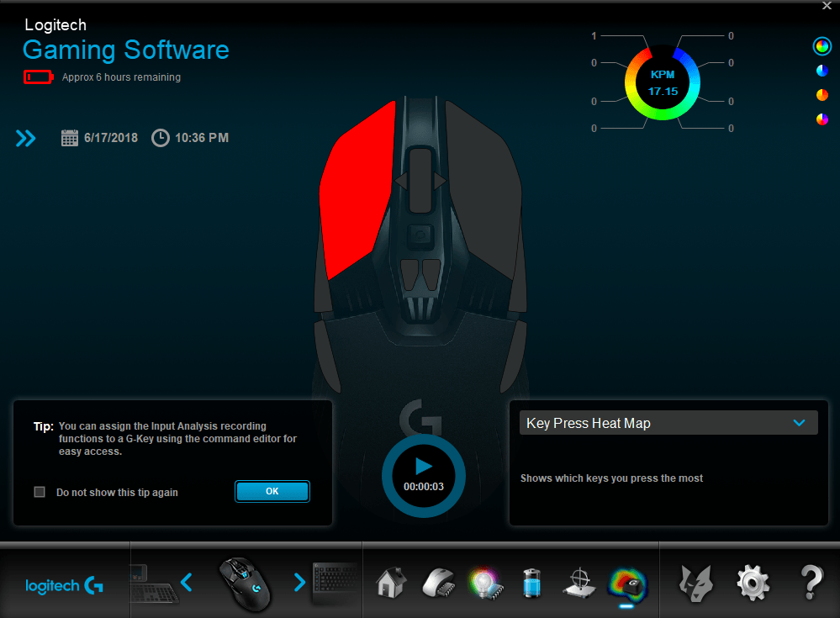Check 'Do not show this tip again'

coord(40,492)
